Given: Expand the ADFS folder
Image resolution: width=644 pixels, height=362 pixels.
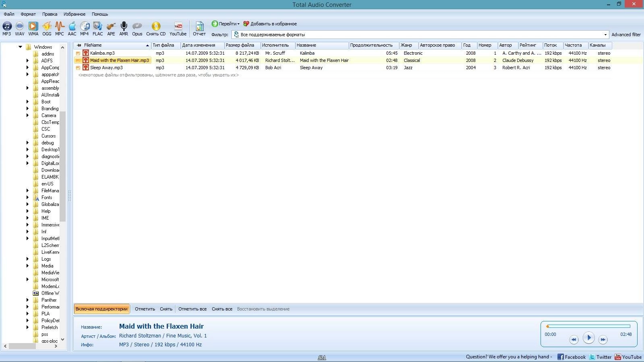Looking at the screenshot, I should pyautogui.click(x=27, y=61).
